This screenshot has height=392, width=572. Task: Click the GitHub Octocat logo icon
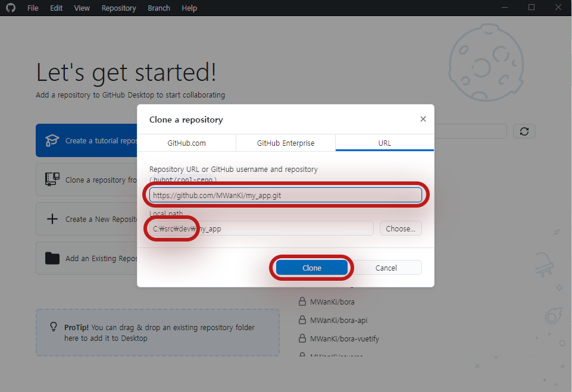pyautogui.click(x=11, y=8)
